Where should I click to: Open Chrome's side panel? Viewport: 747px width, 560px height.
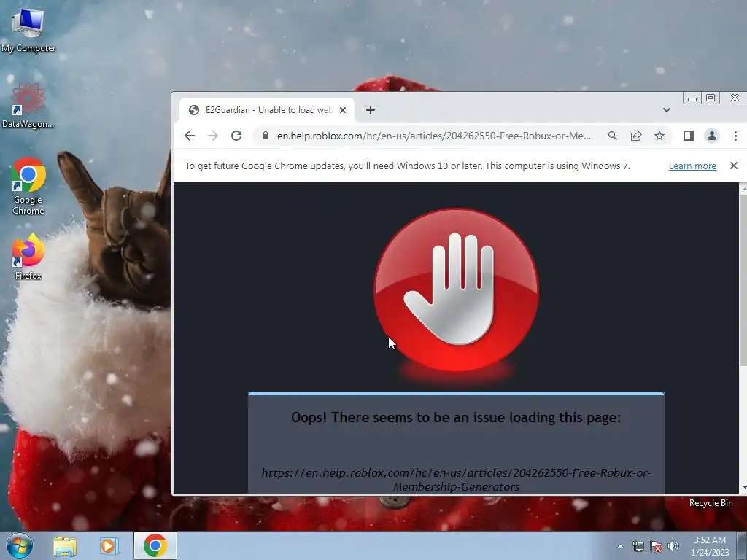click(x=689, y=136)
